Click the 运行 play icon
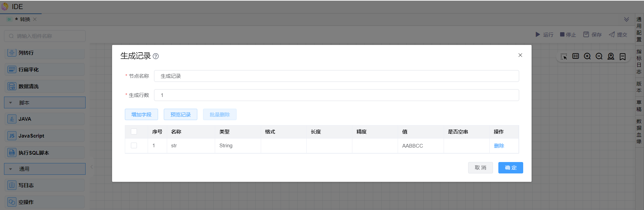Screen dimensions: 644x210 point(538,35)
